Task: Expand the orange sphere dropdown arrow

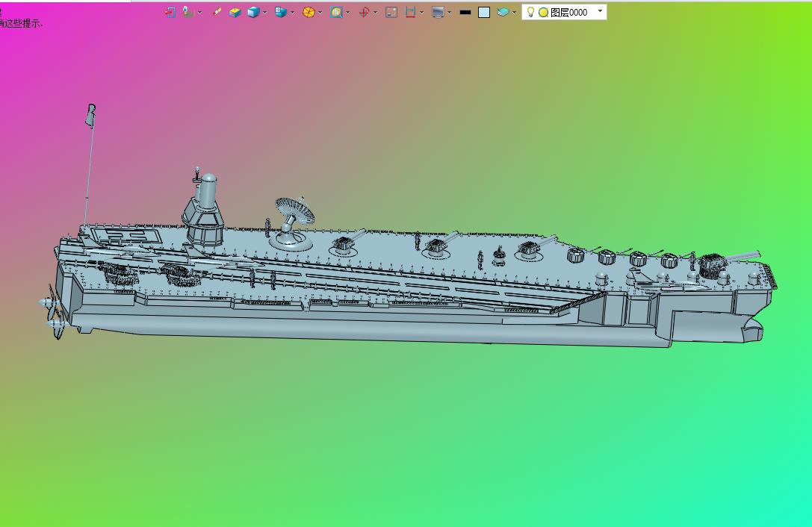Action: [320, 13]
